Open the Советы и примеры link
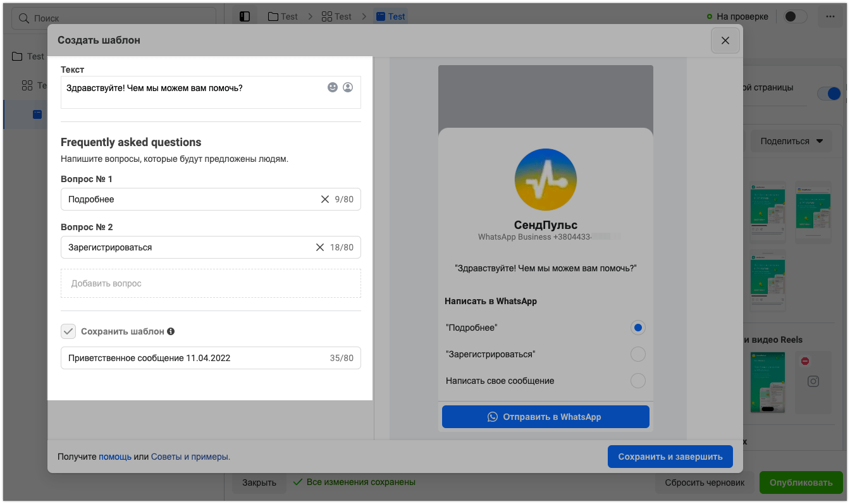 [x=190, y=456]
